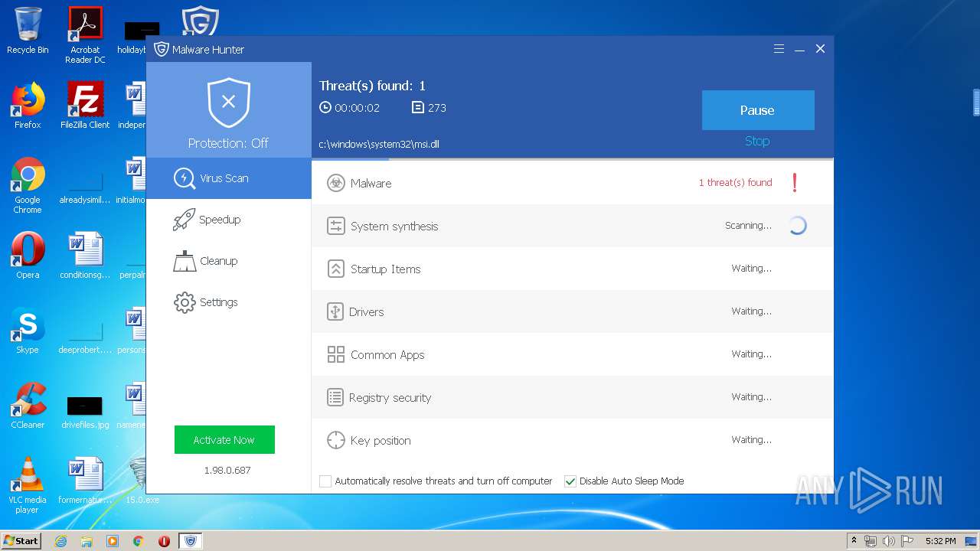The width and height of the screenshot is (980, 551).
Task: Click the System synthesis sliders icon
Action: pyautogui.click(x=335, y=226)
